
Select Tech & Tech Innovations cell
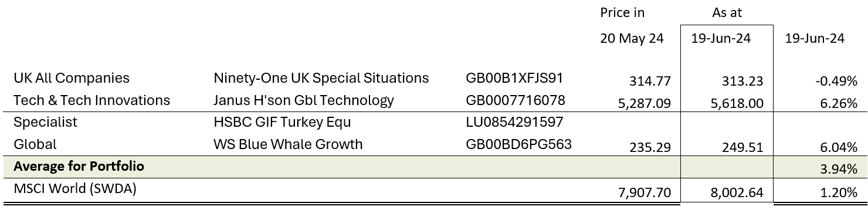[x=91, y=100]
